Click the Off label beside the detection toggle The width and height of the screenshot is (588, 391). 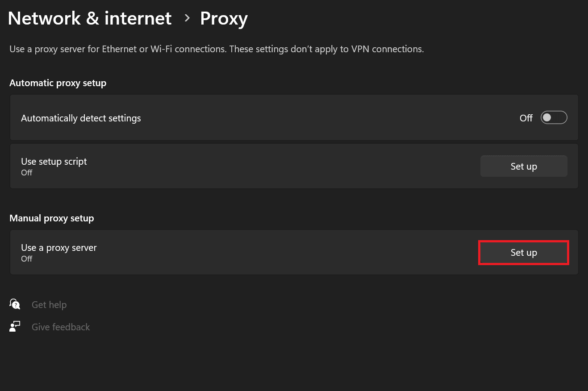click(x=526, y=117)
